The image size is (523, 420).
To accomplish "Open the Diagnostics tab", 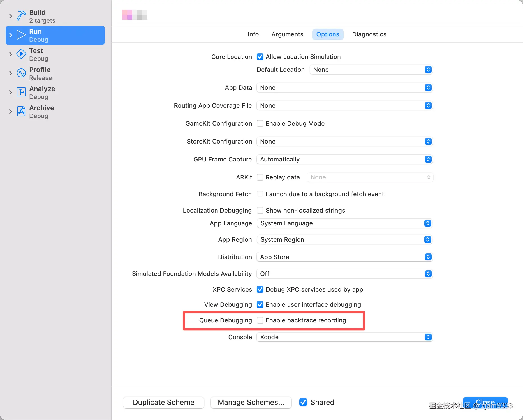I will point(369,34).
